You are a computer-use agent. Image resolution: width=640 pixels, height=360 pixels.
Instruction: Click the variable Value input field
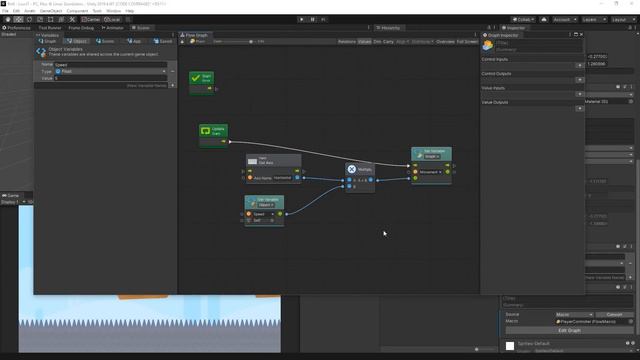pos(111,78)
